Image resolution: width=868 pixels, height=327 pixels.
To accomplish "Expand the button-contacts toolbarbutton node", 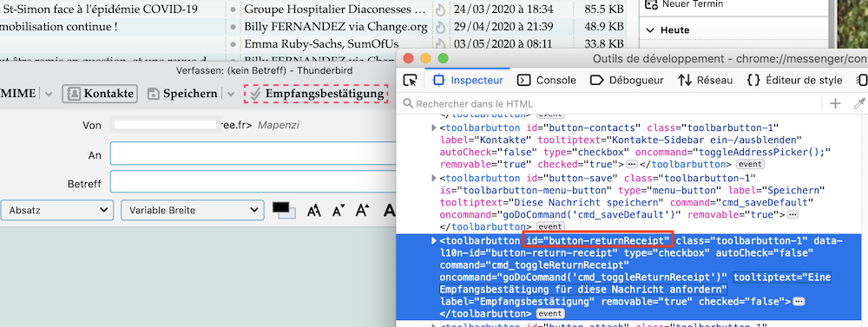I will (x=434, y=128).
